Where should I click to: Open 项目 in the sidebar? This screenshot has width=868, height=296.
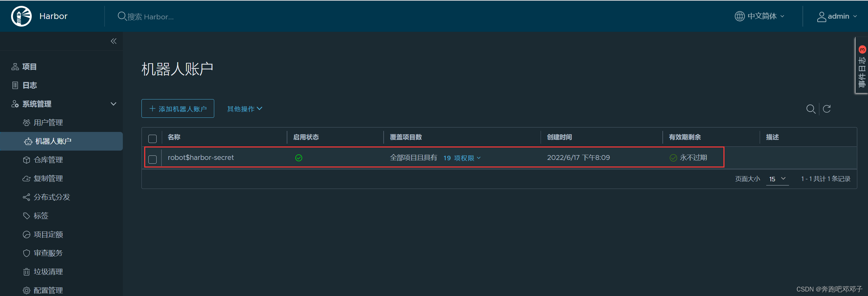point(30,67)
